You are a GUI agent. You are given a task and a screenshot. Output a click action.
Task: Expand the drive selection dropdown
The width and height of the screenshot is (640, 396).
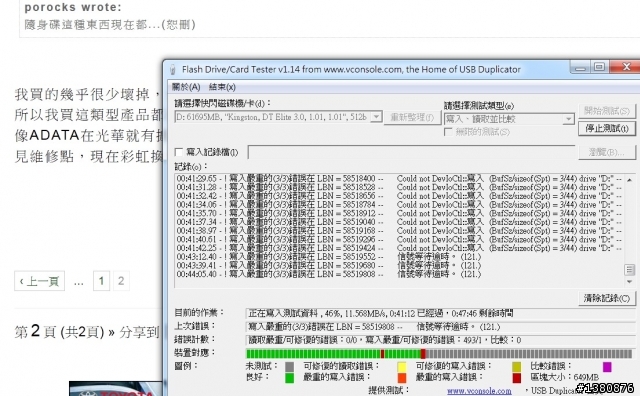coord(376,117)
